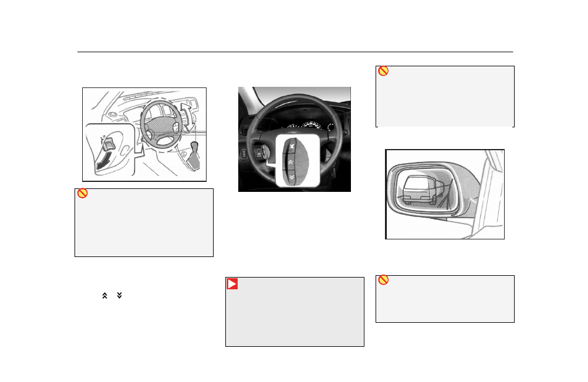The width and height of the screenshot is (588, 382).
Task: Select the steering wheel audio controls photo
Action: [295, 140]
